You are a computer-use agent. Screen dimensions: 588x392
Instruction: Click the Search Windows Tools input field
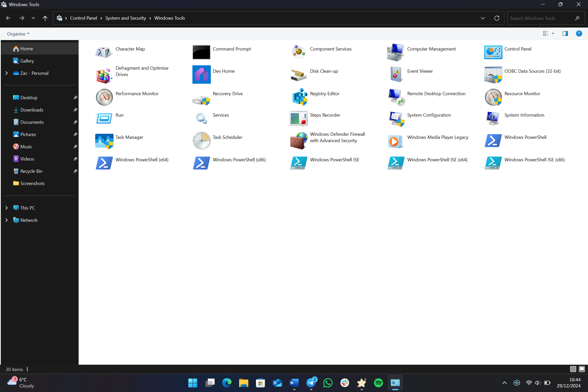point(545,18)
